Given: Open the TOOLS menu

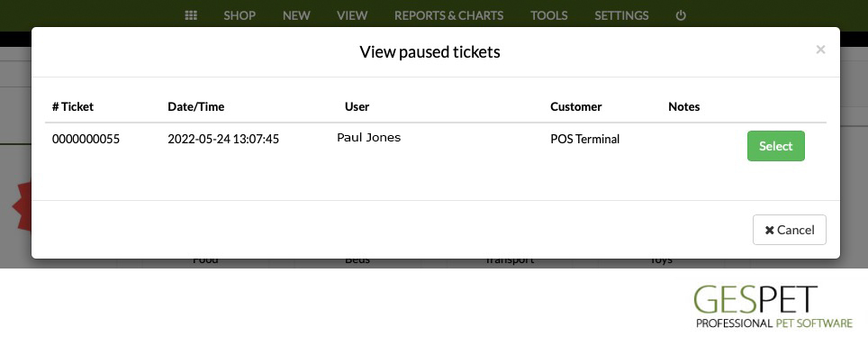Looking at the screenshot, I should pos(548,15).
